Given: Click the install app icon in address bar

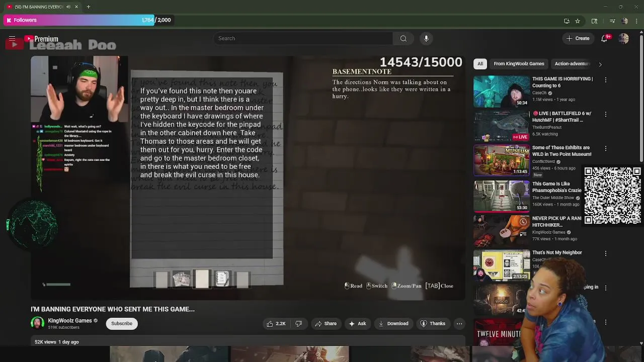Looking at the screenshot, I should 567,21.
